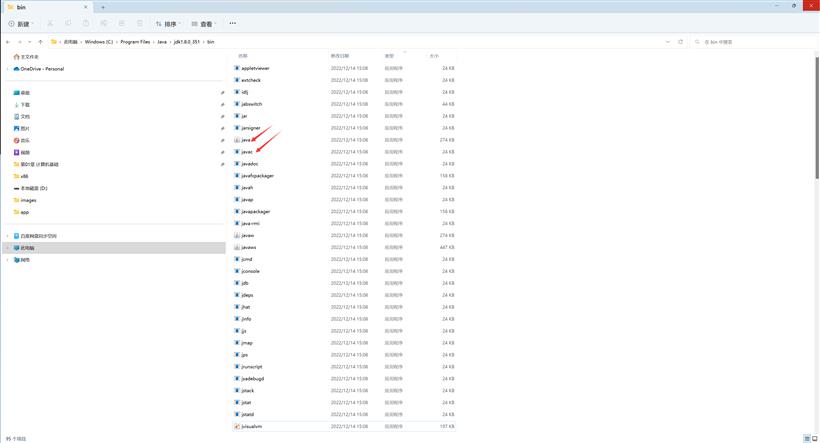Refresh the current folder
Screen dimensions: 820x443
tap(680, 42)
